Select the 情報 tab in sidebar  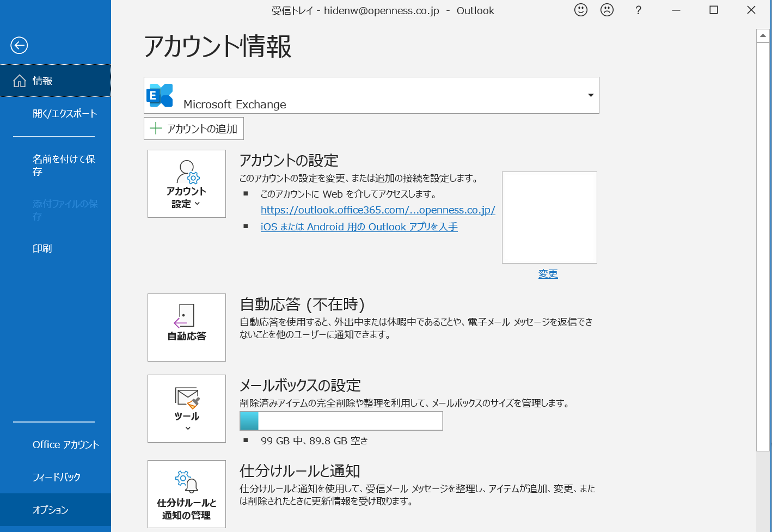pos(56,81)
